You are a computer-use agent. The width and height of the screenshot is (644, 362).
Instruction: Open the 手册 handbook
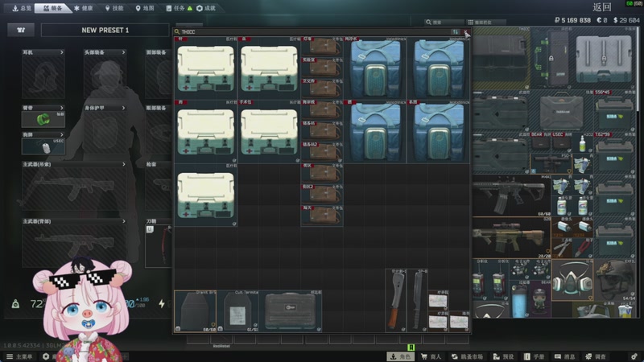coord(534,356)
